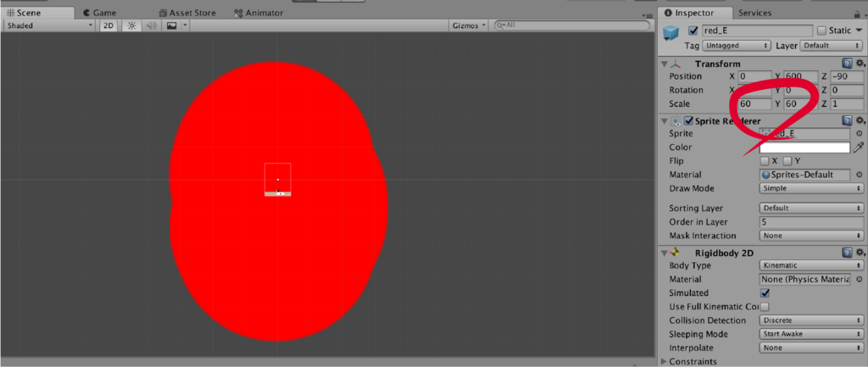Edit Position Z field value -90
The image size is (868, 367).
[x=847, y=76]
